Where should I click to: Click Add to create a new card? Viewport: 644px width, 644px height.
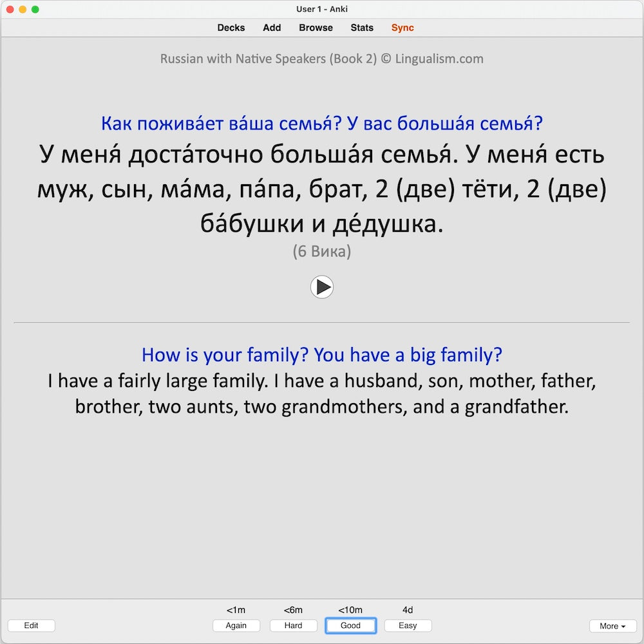point(272,28)
